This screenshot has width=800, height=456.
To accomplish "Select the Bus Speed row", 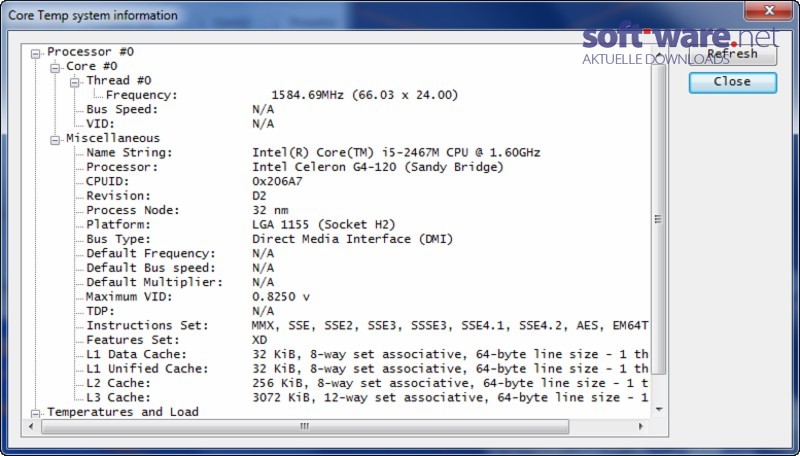I will (x=180, y=109).
